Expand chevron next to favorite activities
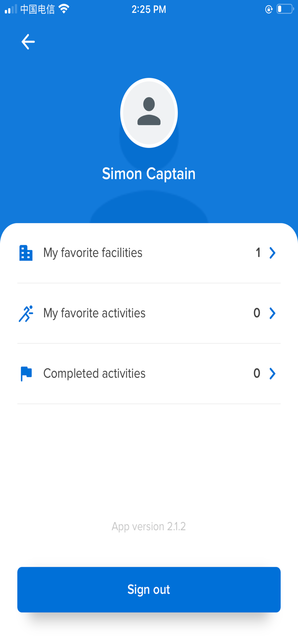 273,313
